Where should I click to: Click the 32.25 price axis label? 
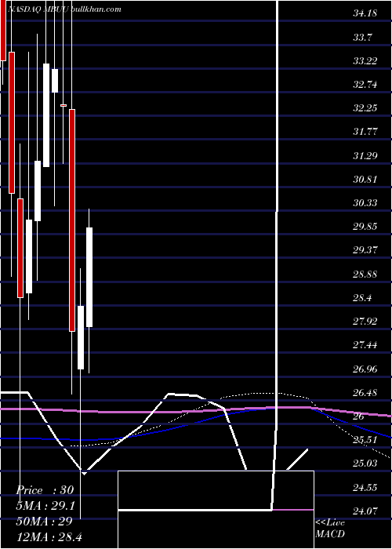click(x=365, y=108)
